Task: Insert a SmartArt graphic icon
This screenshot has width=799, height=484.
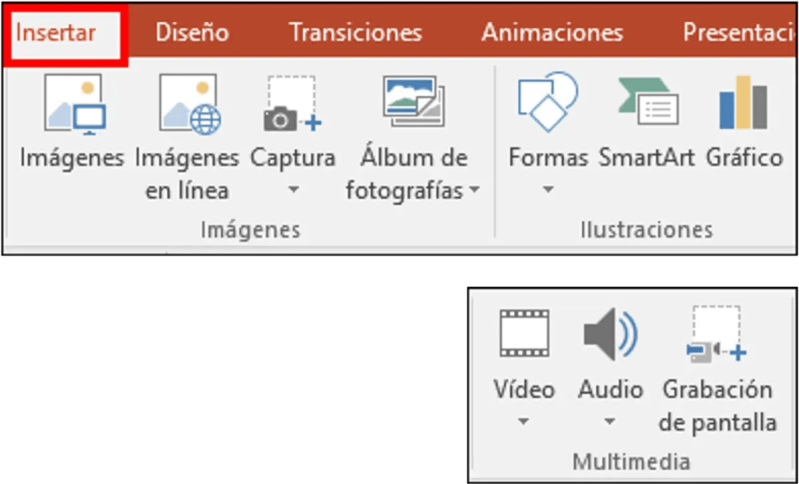Action: (x=648, y=102)
